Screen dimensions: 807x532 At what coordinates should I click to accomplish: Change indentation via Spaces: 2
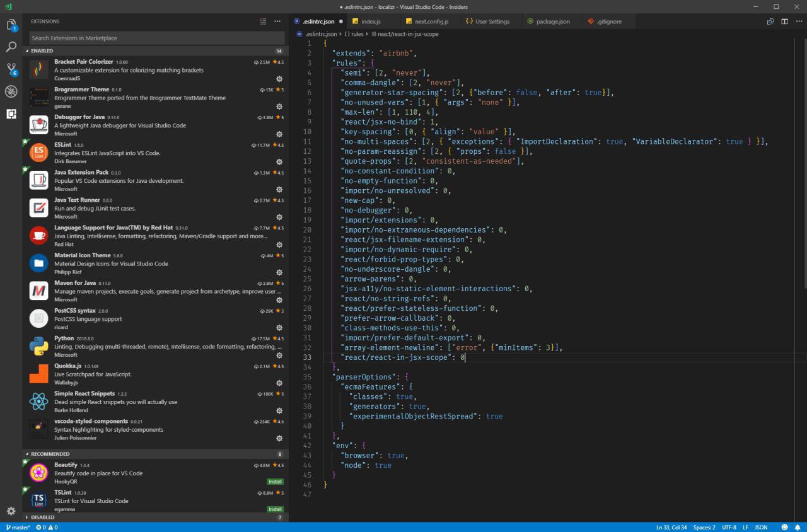point(704,527)
